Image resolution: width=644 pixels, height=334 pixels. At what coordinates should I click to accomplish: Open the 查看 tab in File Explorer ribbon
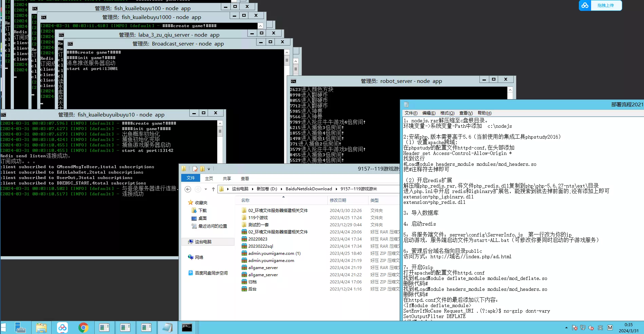pos(245,178)
